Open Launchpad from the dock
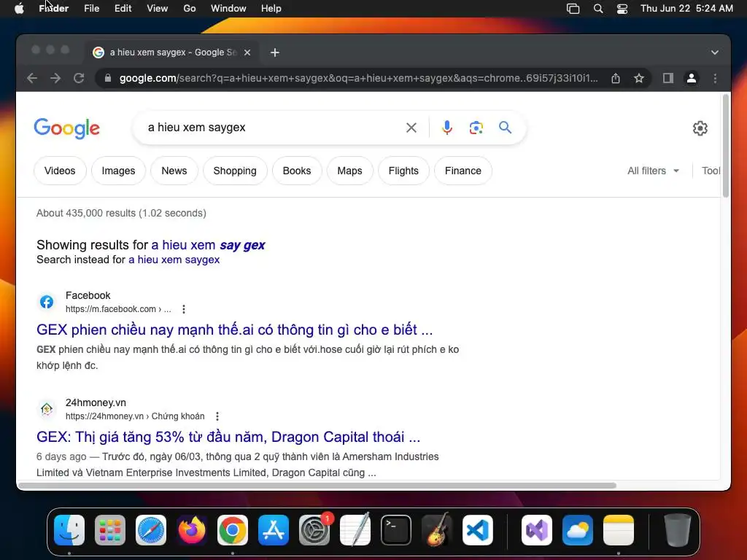The height and width of the screenshot is (560, 747). pos(110,530)
